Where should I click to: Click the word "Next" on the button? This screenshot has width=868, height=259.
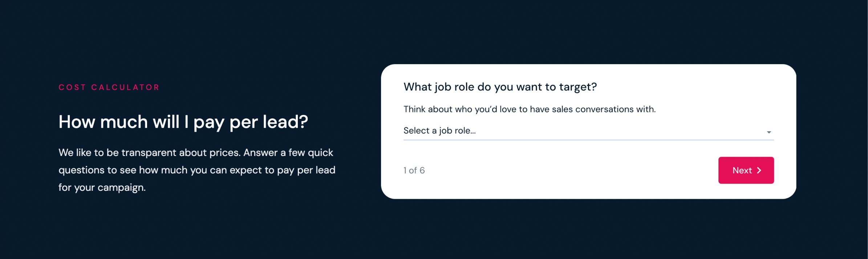point(742,170)
